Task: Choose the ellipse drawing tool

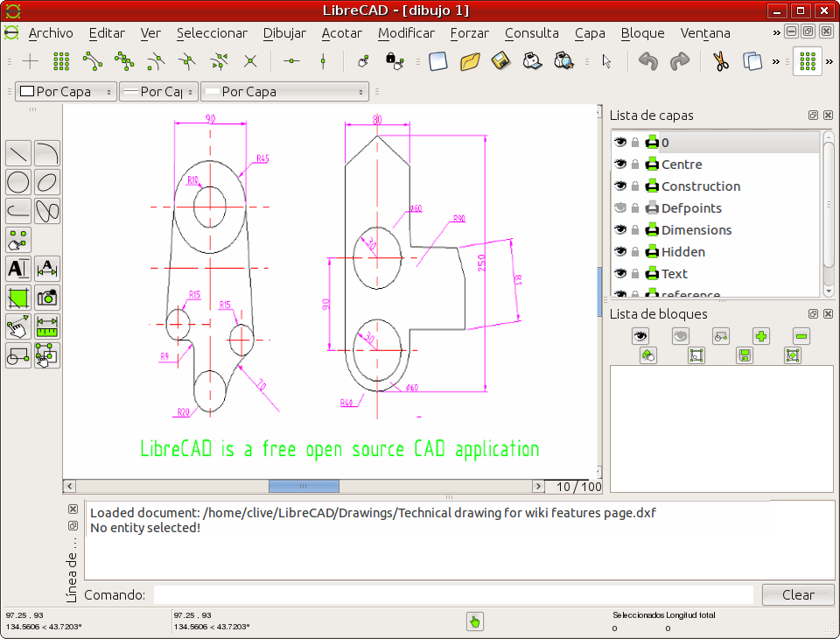Action: (x=47, y=182)
